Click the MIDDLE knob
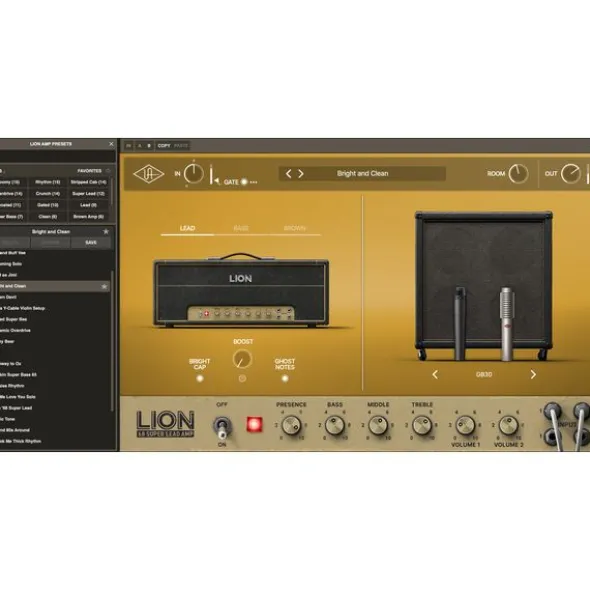Image resolution: width=590 pixels, height=591 pixels. [x=378, y=426]
